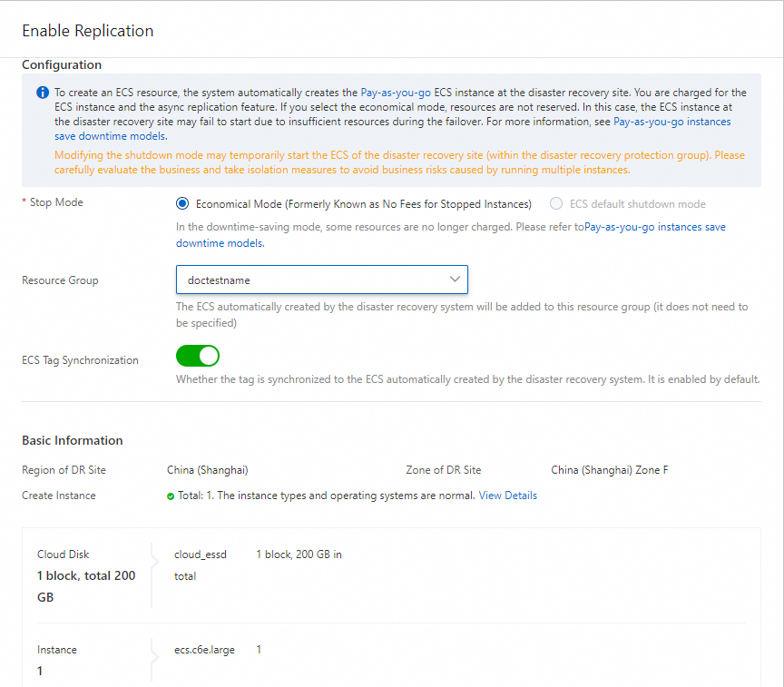Select ECS default shutdown mode radio
Viewport: 784px width, 687px height.
(x=556, y=203)
